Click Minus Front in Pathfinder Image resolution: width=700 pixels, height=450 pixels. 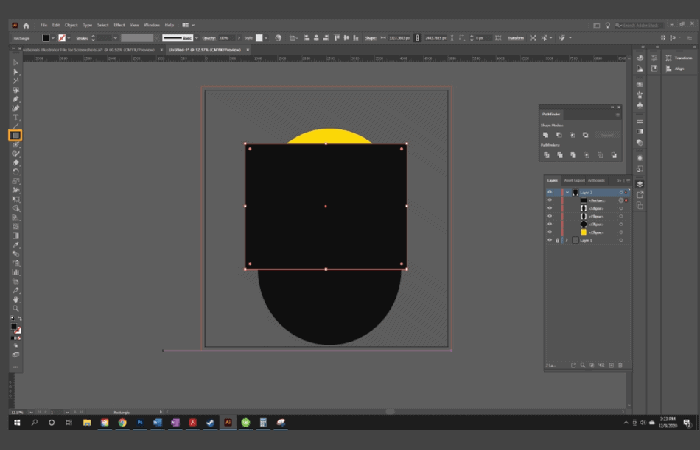coord(559,135)
